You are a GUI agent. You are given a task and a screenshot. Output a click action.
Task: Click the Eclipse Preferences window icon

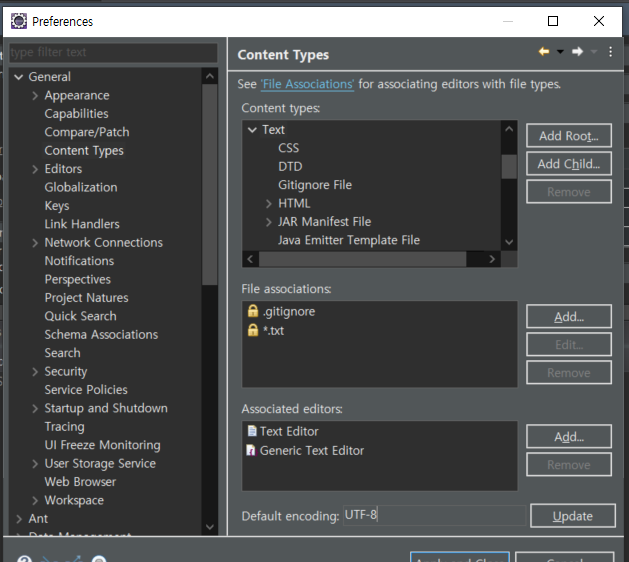[18, 21]
